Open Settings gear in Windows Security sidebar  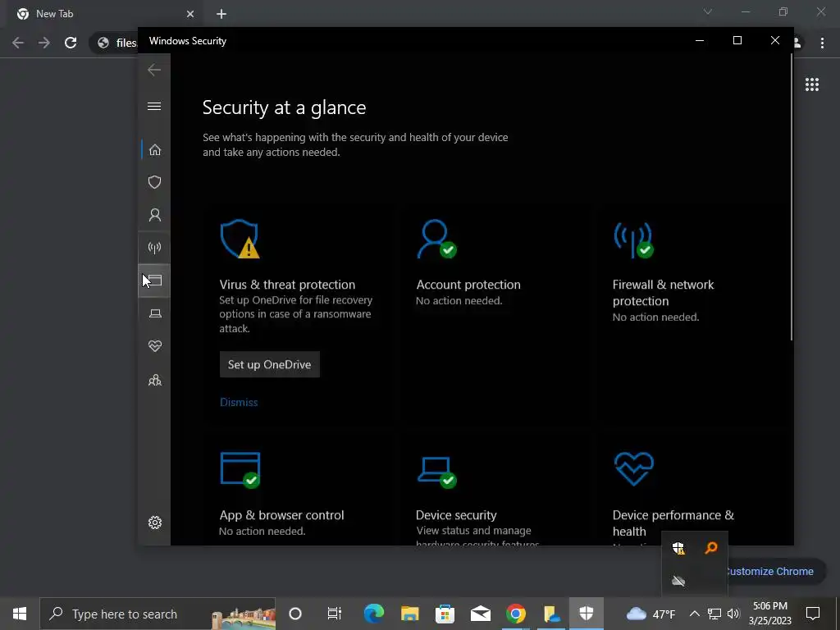click(x=155, y=523)
